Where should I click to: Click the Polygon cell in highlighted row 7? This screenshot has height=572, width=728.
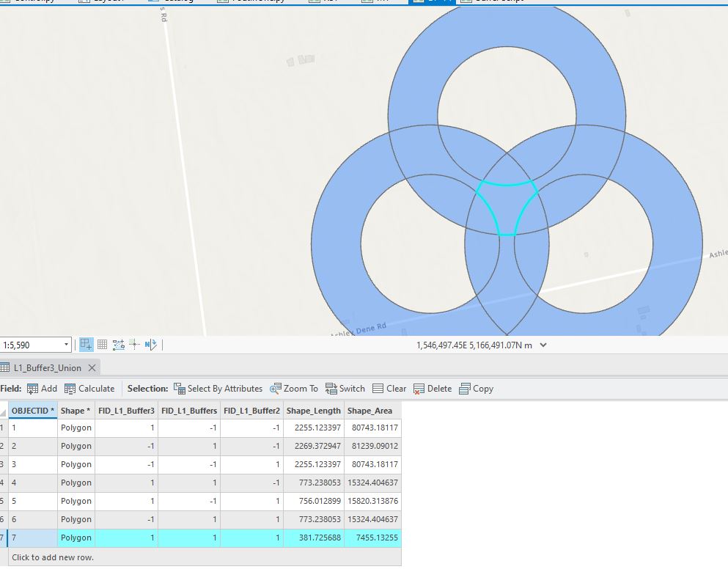[76, 538]
